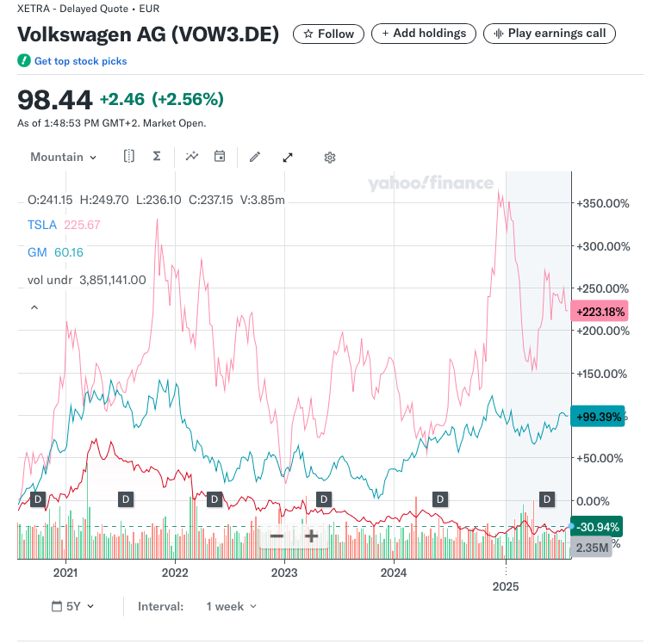Click Play earnings call button

(550, 34)
